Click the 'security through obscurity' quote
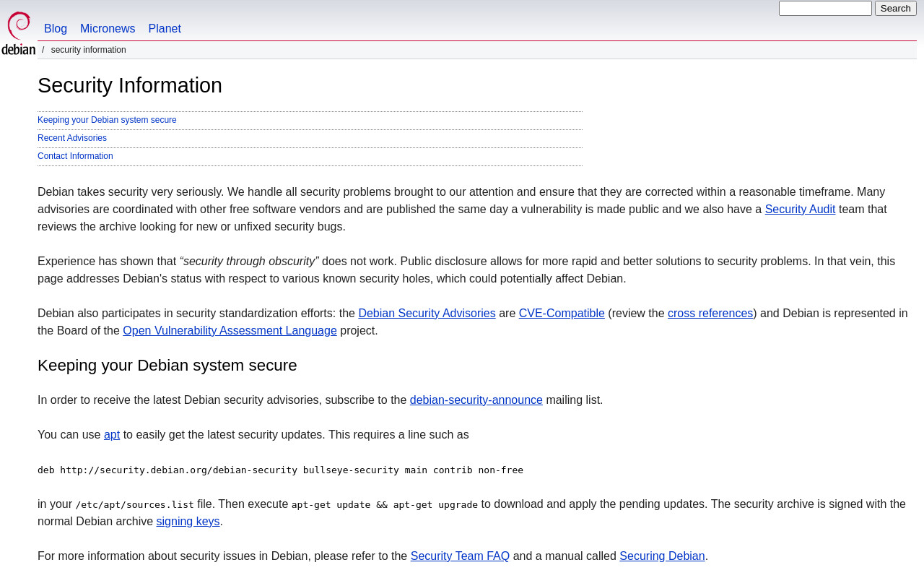Screen dimensions: 924x578 coord(249,262)
